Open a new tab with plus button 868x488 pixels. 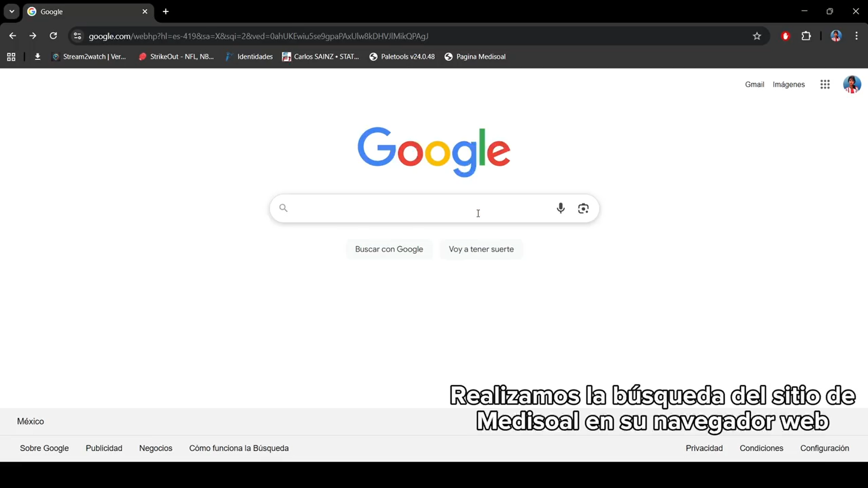pyautogui.click(x=166, y=12)
